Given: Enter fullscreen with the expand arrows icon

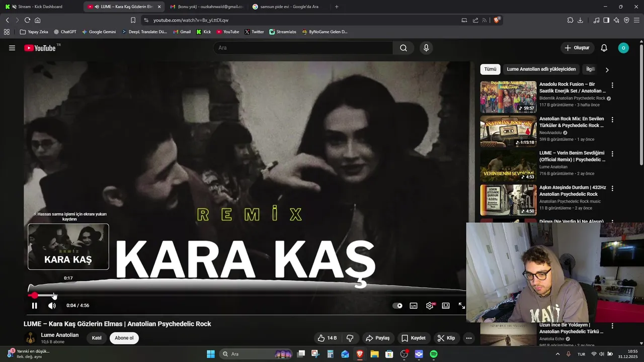Looking at the screenshot, I should [x=461, y=306].
